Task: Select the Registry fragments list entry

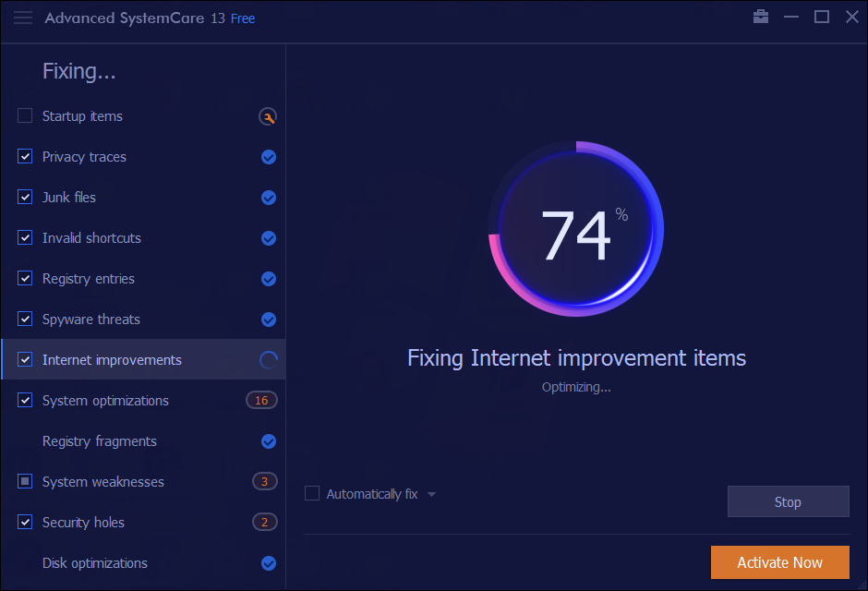Action: pos(143,441)
